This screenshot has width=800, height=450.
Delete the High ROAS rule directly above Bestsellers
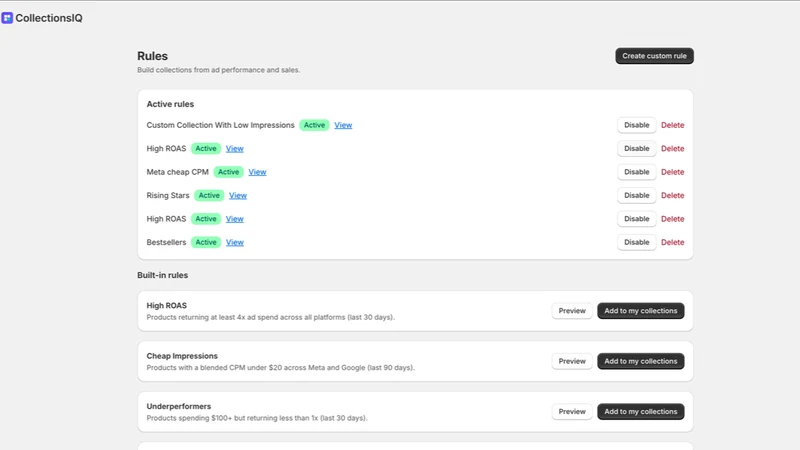(672, 219)
